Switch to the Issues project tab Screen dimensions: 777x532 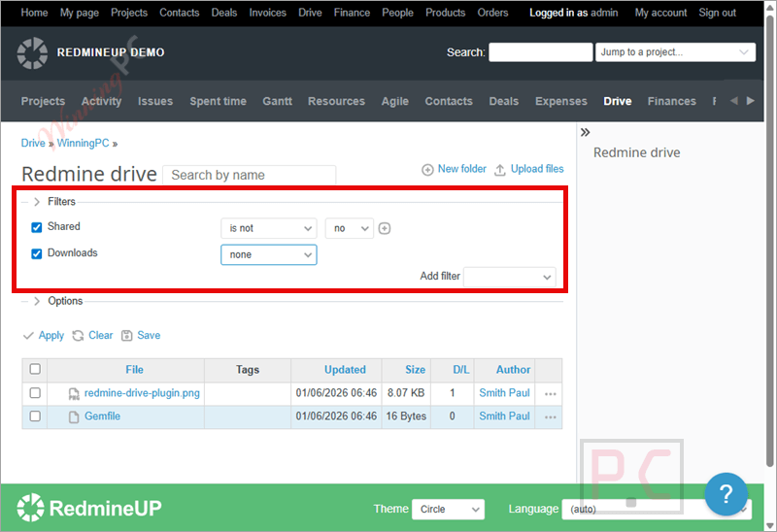pyautogui.click(x=155, y=101)
